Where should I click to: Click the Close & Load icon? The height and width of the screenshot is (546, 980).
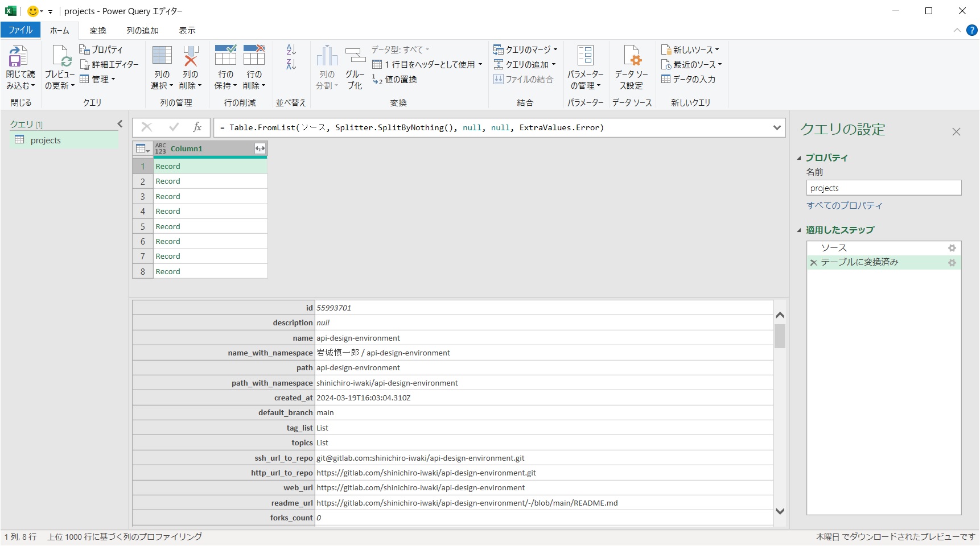(18, 57)
